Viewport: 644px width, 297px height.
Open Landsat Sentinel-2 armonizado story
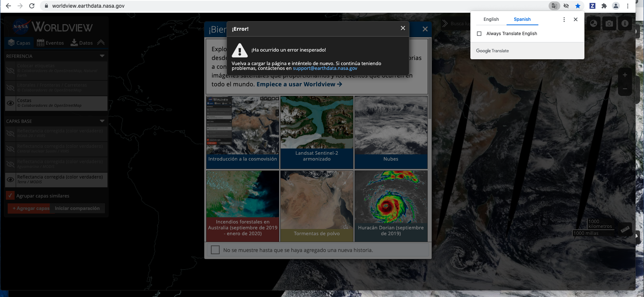coord(317,132)
